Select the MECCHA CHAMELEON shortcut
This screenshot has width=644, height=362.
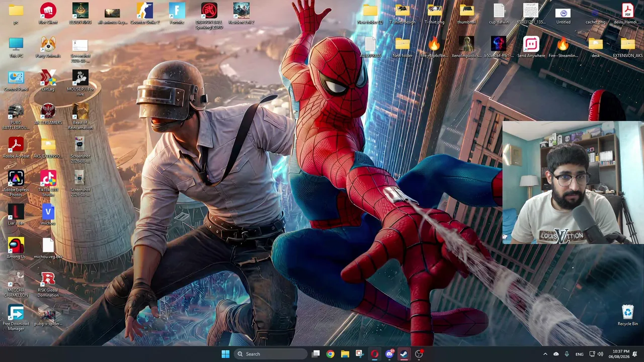16,285
